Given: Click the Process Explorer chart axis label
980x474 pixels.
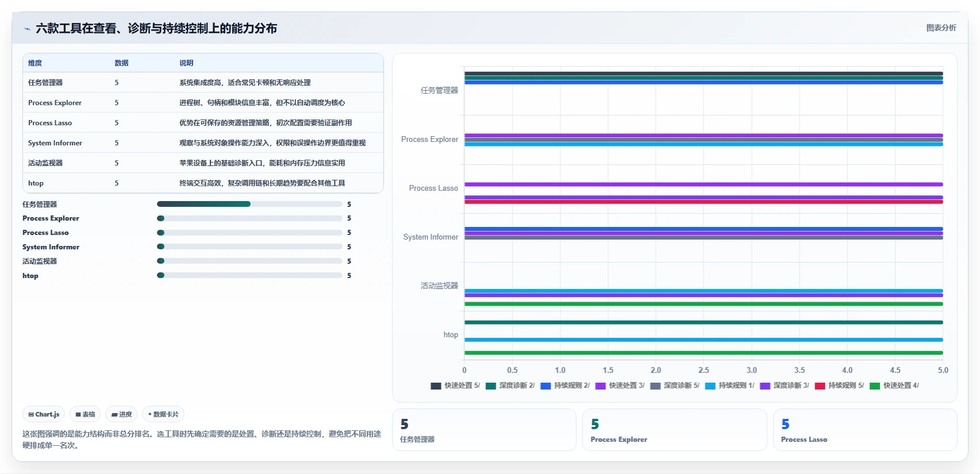Looking at the screenshot, I should click(x=429, y=139).
